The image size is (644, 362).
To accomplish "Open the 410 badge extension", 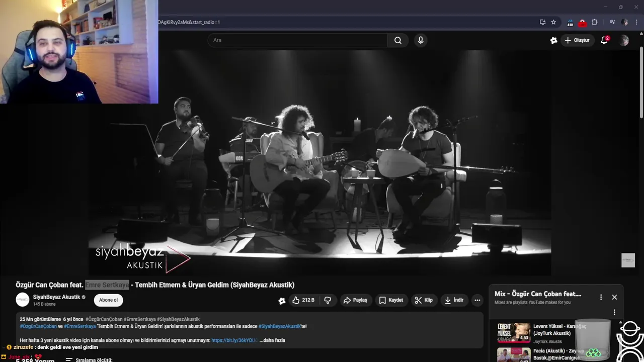I will [x=570, y=23].
